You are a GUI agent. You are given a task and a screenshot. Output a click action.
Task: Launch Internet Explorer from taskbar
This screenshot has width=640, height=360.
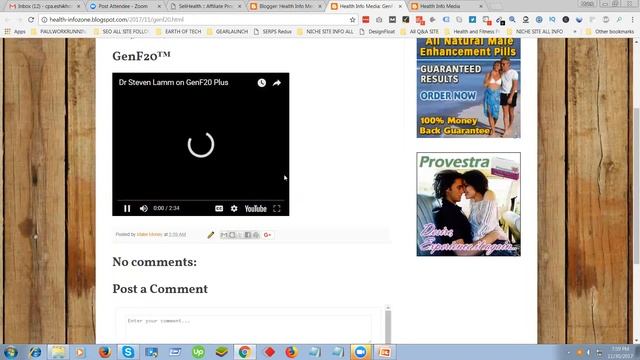pyautogui.click(x=35, y=352)
